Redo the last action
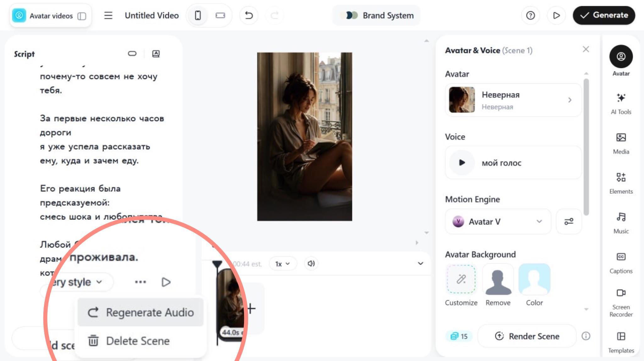Screen dimensions: 644x361 point(275,15)
